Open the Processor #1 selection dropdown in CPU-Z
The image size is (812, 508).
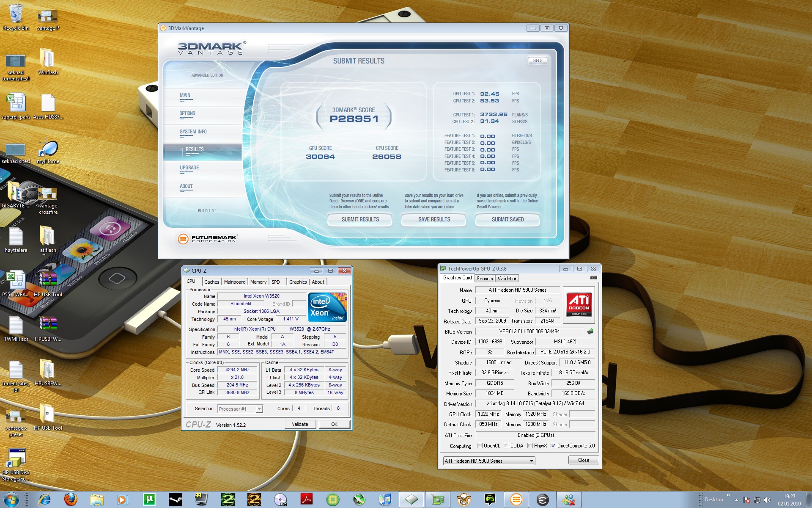240,409
